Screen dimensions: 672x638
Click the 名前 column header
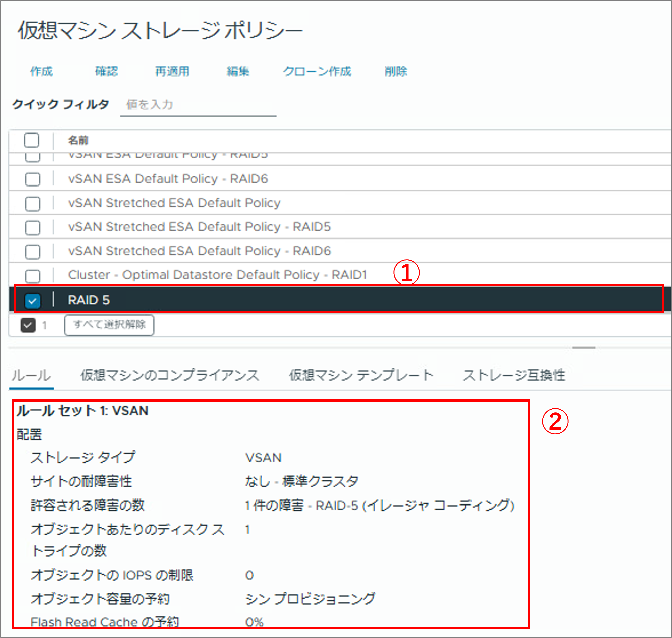tap(78, 140)
